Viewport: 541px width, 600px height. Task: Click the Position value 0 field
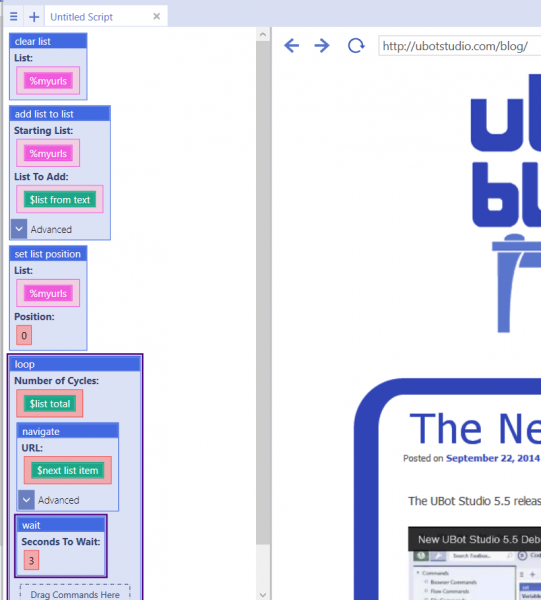24,335
